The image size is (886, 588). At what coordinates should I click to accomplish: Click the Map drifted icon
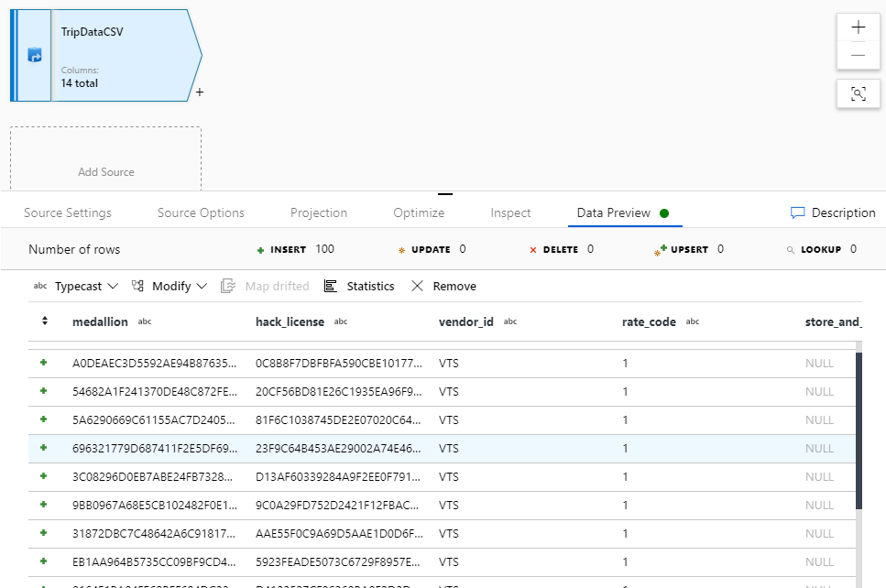coord(228,286)
